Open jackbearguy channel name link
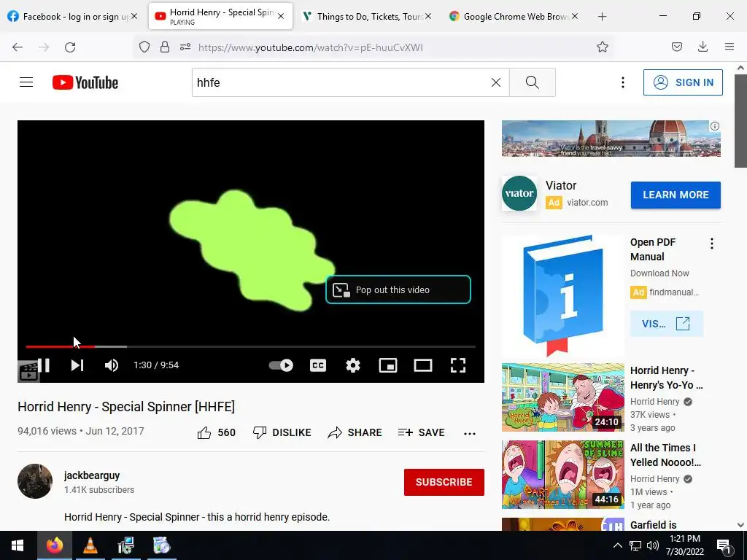The width and height of the screenshot is (747, 560). pyautogui.click(x=92, y=475)
